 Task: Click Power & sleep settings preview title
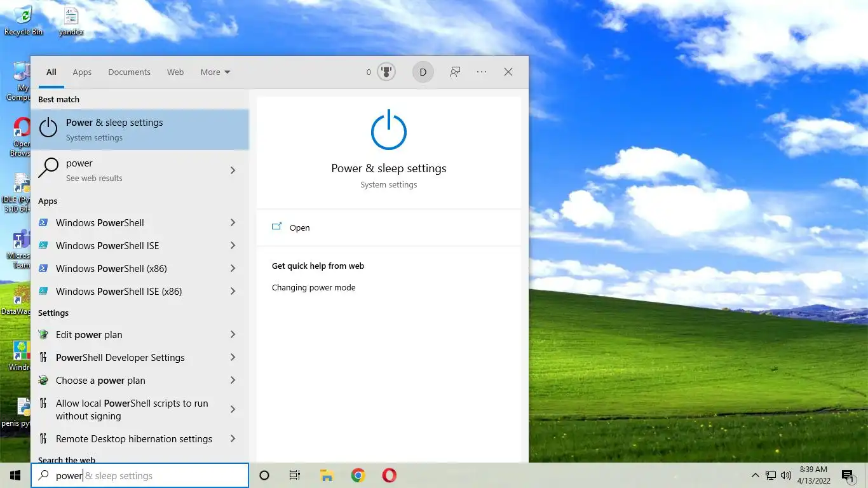389,168
